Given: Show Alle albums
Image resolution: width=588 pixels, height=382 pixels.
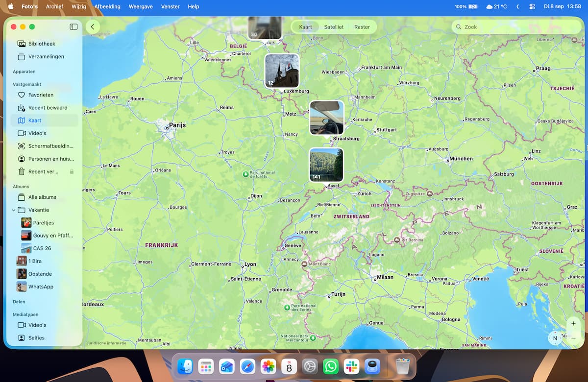Looking at the screenshot, I should [44, 197].
